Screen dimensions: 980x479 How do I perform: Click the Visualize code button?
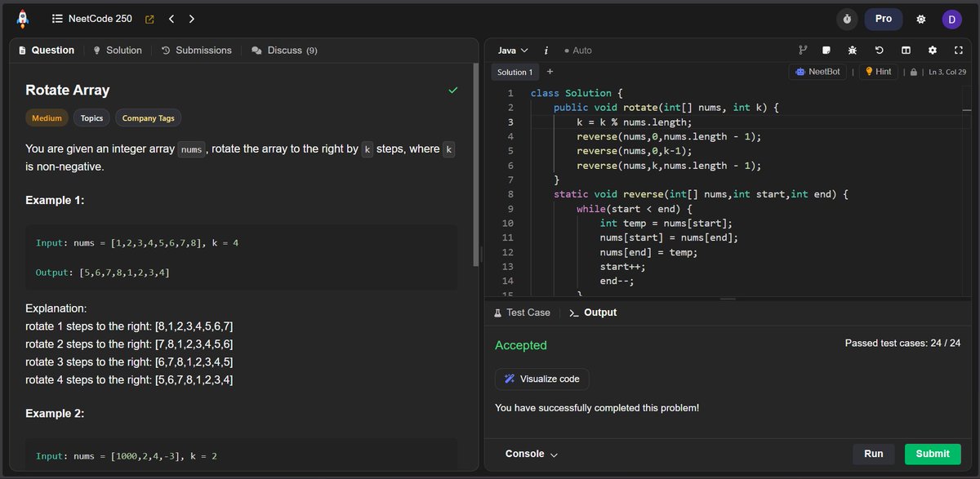click(x=542, y=379)
